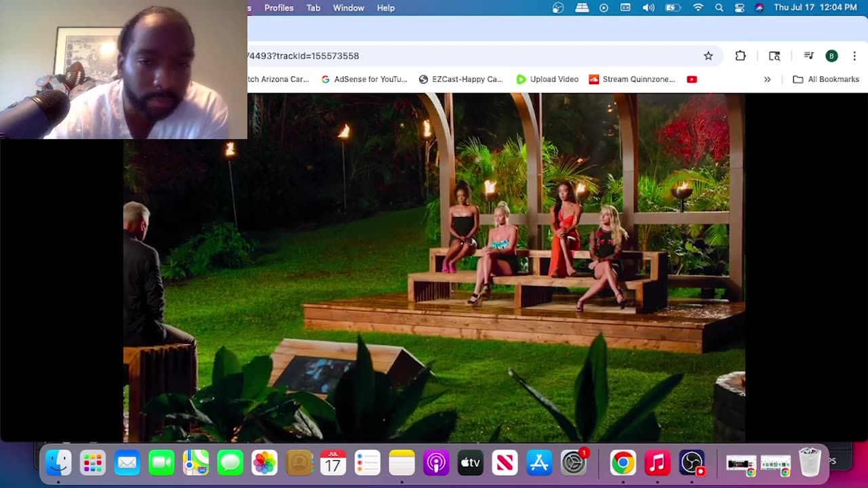Open the Arizona Car... bookmark
This screenshot has height=488, width=868.
point(278,79)
